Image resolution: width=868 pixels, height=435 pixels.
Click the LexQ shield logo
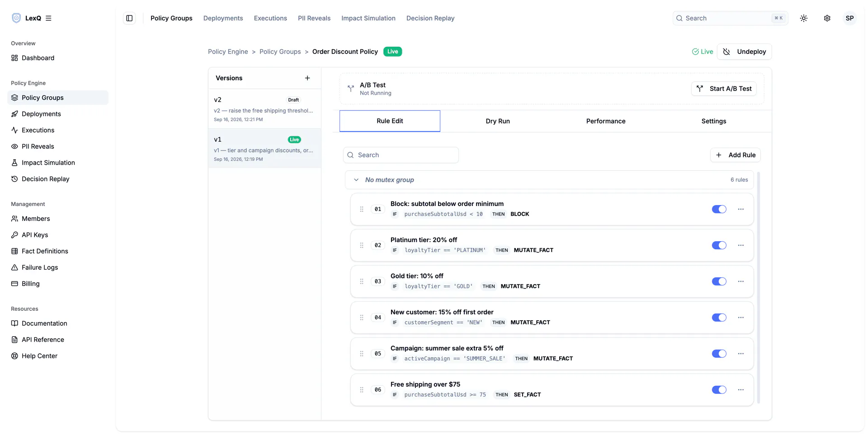[x=16, y=18]
